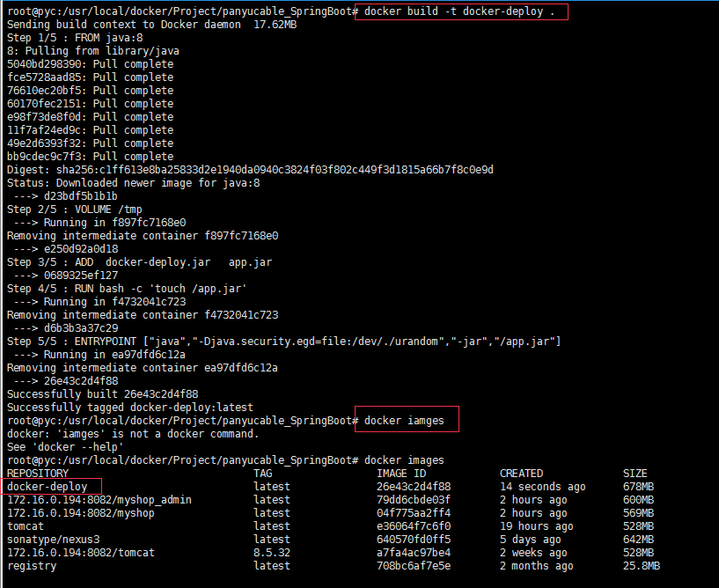Click repository '172.16.0.194:8082/tomcat'
This screenshot has width=719, height=588.
[x=81, y=553]
